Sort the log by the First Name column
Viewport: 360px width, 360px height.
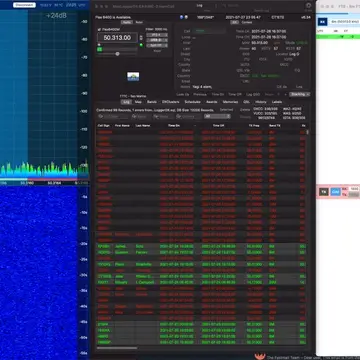(x=122, y=126)
